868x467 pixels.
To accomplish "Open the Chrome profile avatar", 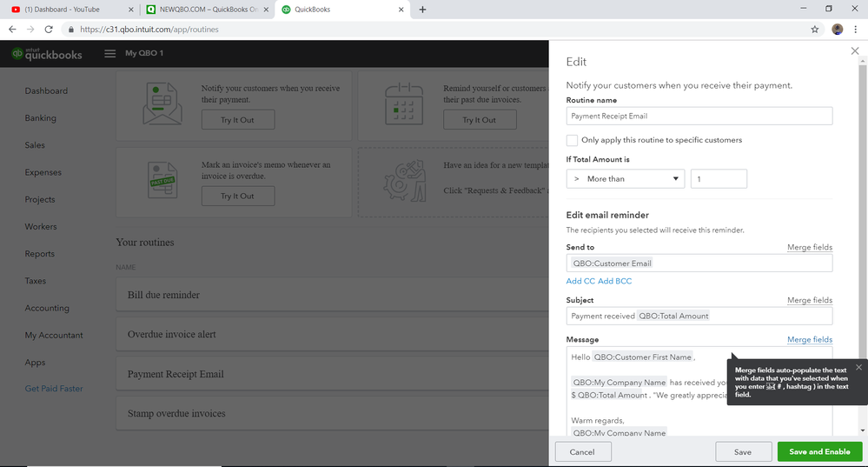I will tap(838, 29).
